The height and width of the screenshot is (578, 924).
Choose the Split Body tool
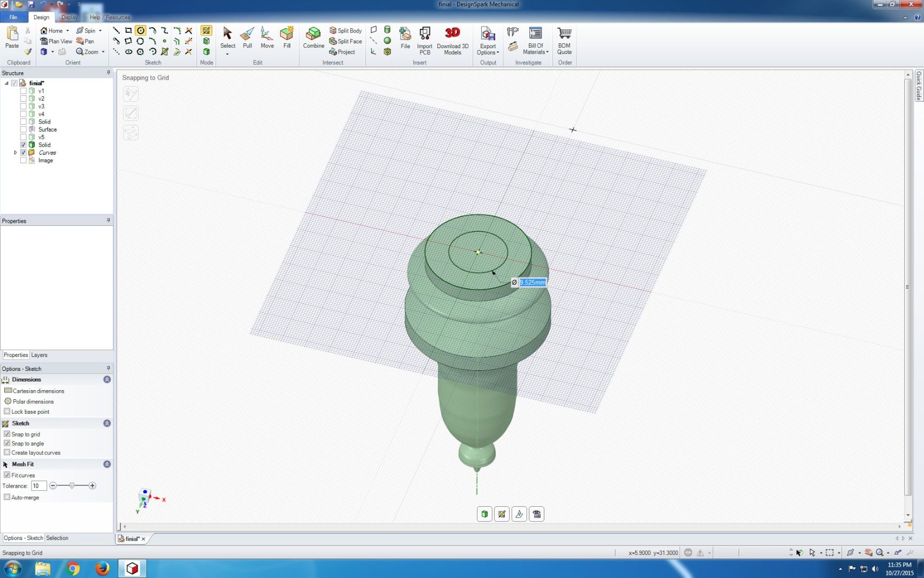click(345, 31)
